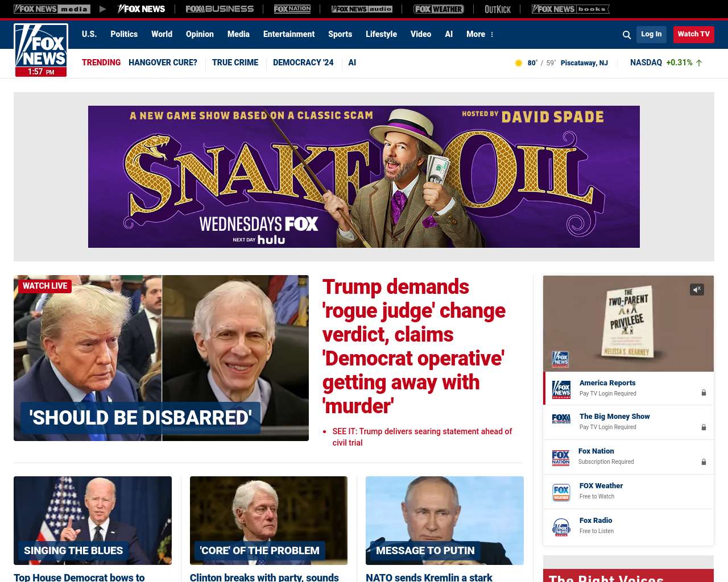Select The Big Money Show row
728x582 pixels.
coord(628,422)
